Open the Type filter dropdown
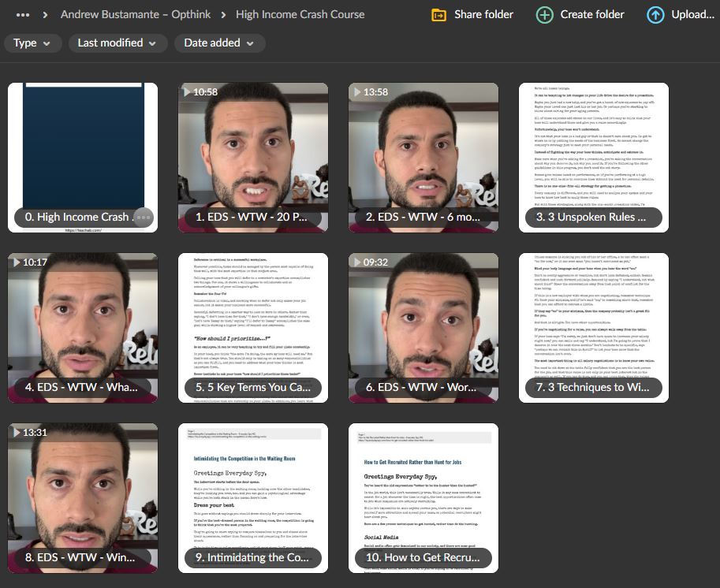This screenshot has height=588, width=720. [32, 43]
